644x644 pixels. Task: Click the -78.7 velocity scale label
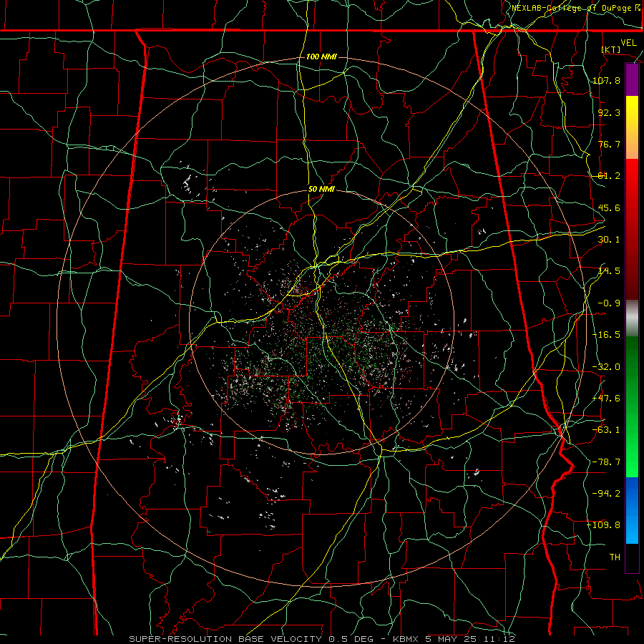[606, 462]
